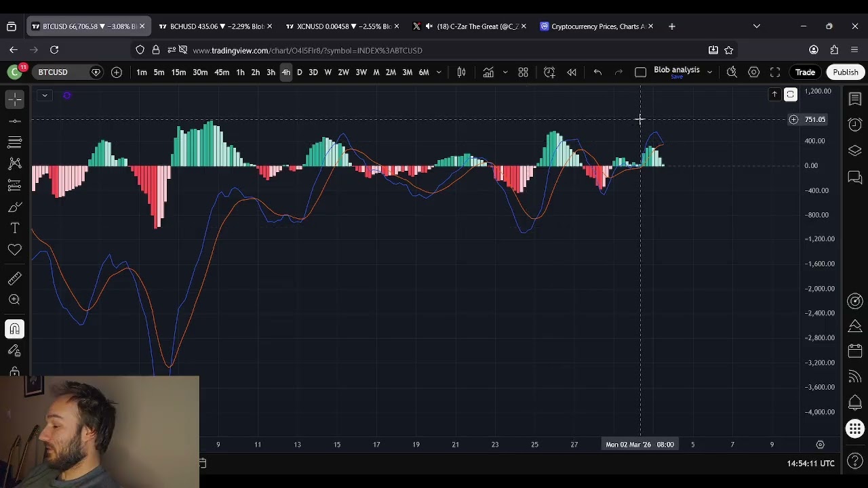Open the candlestick chart type selector
This screenshot has height=488, width=868.
pyautogui.click(x=461, y=72)
